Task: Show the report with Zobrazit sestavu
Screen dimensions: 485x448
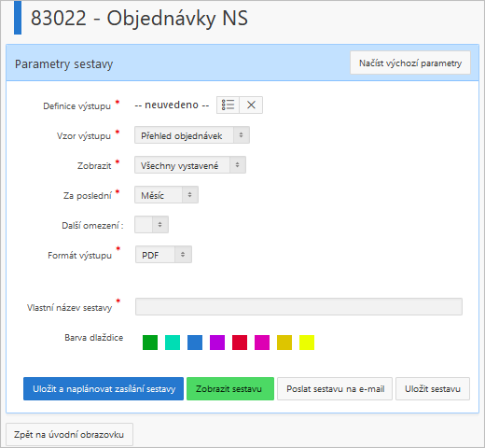Action: point(230,389)
